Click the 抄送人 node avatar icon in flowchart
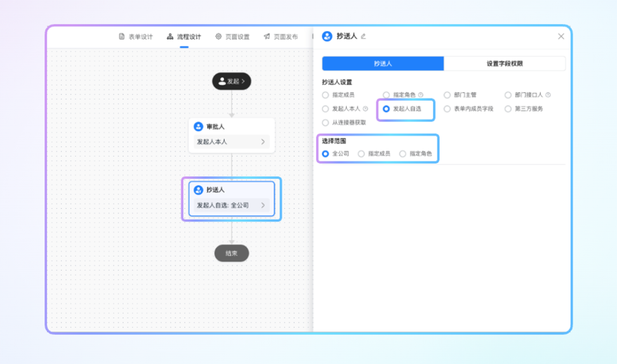This screenshot has width=617, height=364. (x=198, y=190)
